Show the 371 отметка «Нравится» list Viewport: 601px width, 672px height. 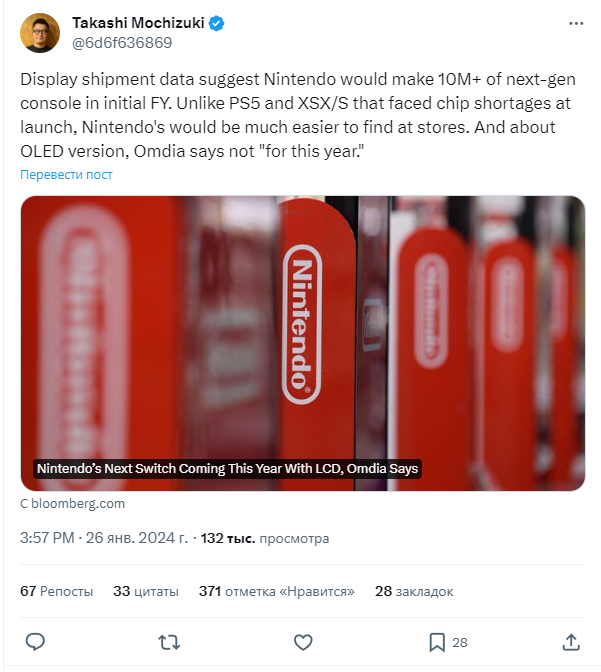(x=277, y=591)
